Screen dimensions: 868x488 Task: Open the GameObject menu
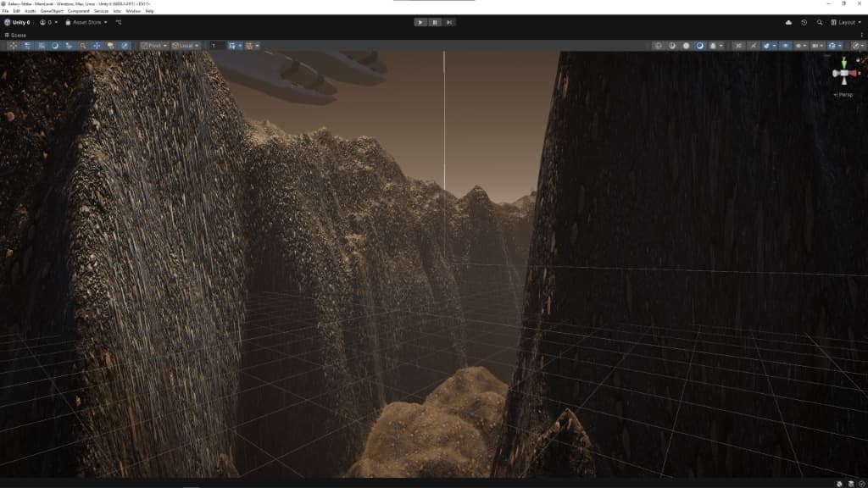[52, 11]
